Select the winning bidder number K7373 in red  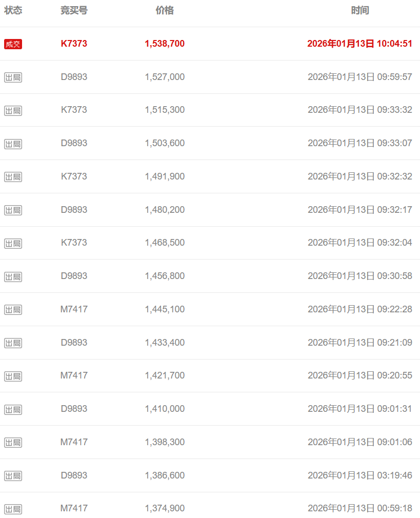pyautogui.click(x=74, y=44)
